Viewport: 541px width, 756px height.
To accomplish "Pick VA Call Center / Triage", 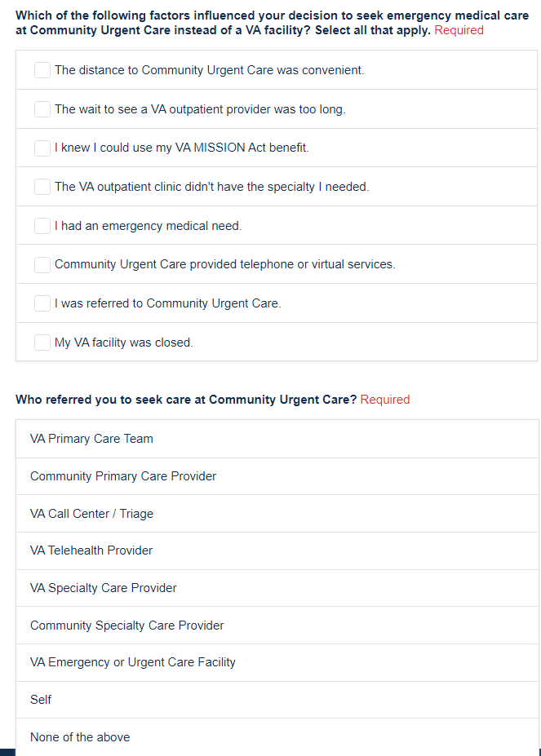I will point(91,514).
